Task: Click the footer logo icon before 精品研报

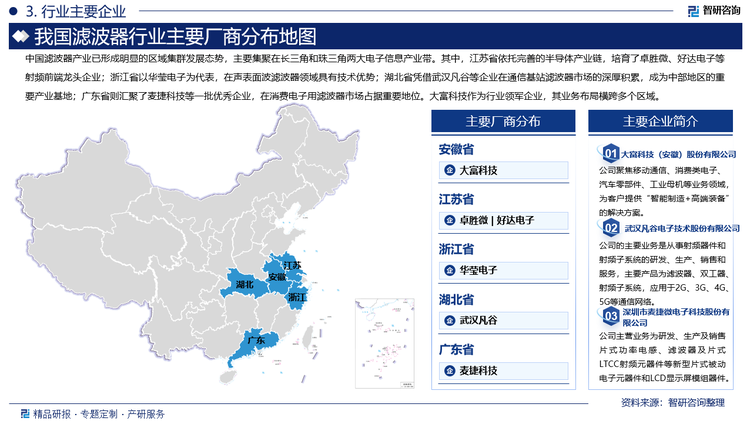Action: (25, 414)
